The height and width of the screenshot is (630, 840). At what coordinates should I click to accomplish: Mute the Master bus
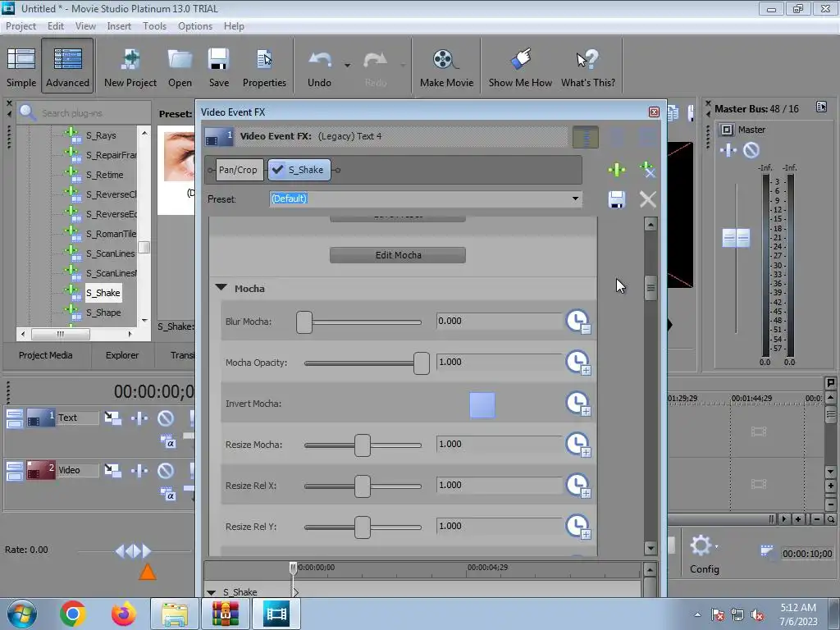(751, 151)
